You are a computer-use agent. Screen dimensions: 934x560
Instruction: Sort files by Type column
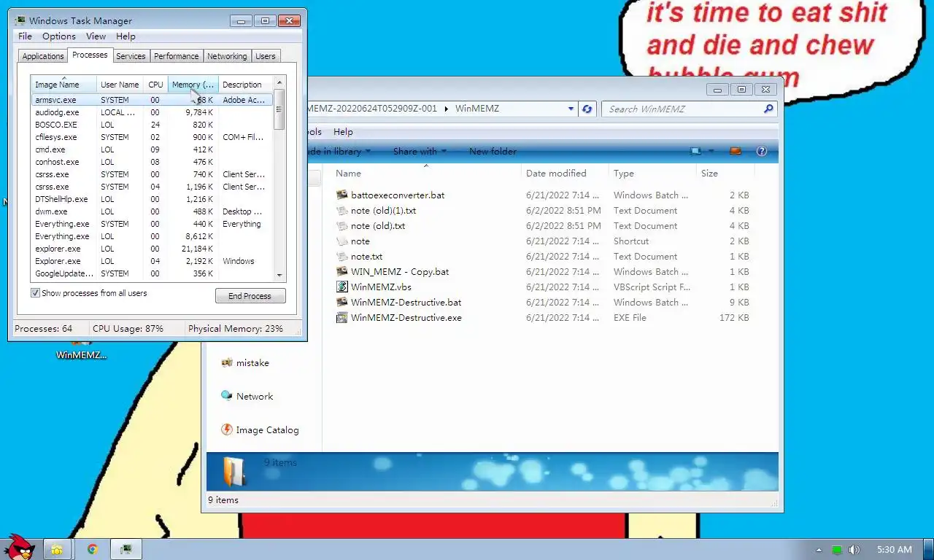coord(652,174)
